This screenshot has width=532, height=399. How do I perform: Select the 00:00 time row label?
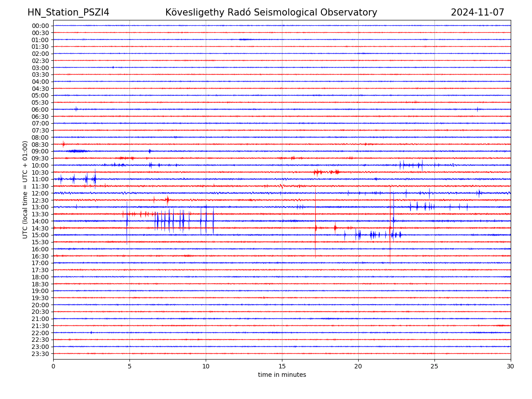pyautogui.click(x=40, y=26)
